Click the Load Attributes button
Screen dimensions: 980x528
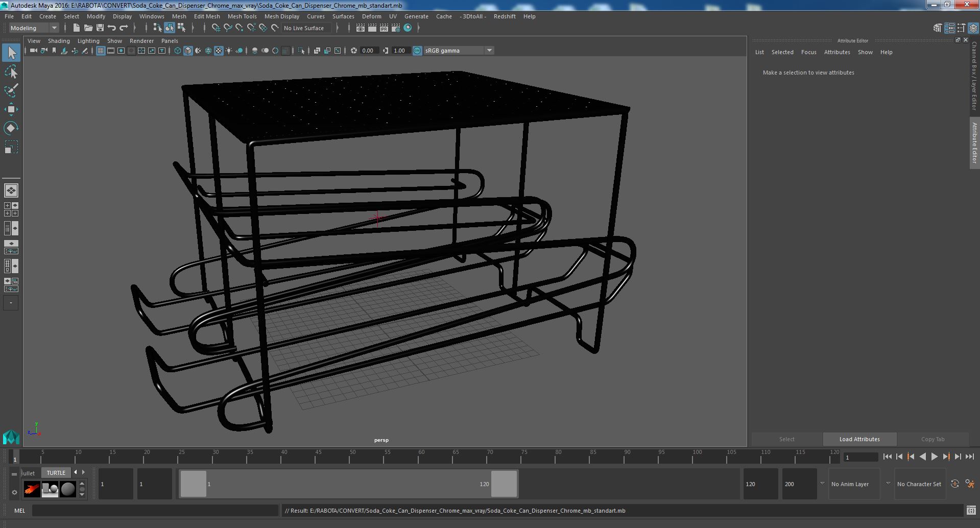click(859, 439)
